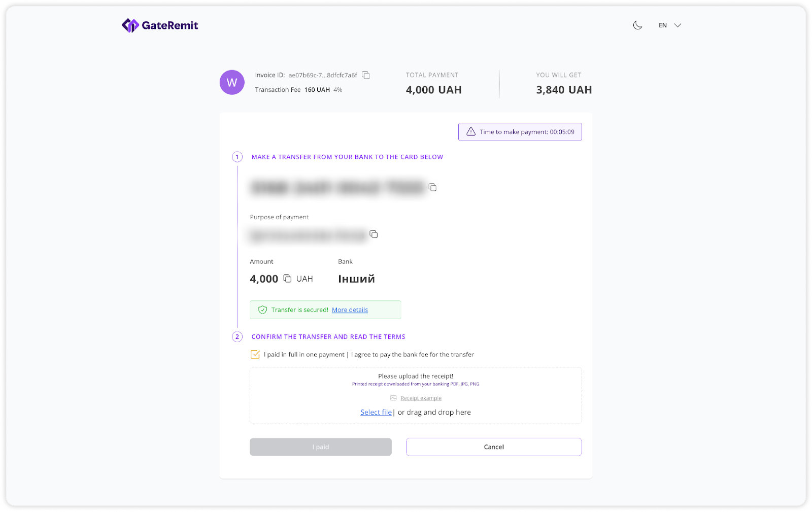Copy the 4,000 amount value
Viewport: 812px width, 512px height.
[287, 279]
